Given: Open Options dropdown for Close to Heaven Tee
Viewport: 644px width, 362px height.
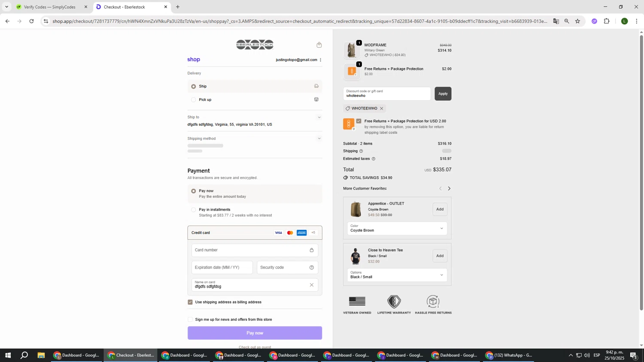Looking at the screenshot, I should coord(397,275).
